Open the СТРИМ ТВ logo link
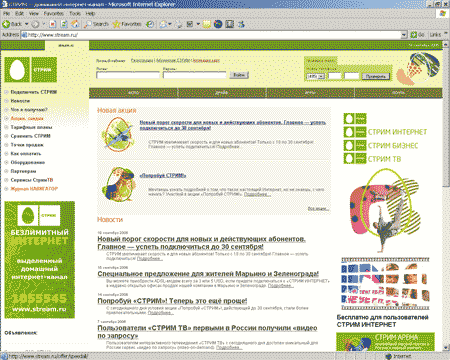This screenshot has height=360, width=450. tap(372, 159)
